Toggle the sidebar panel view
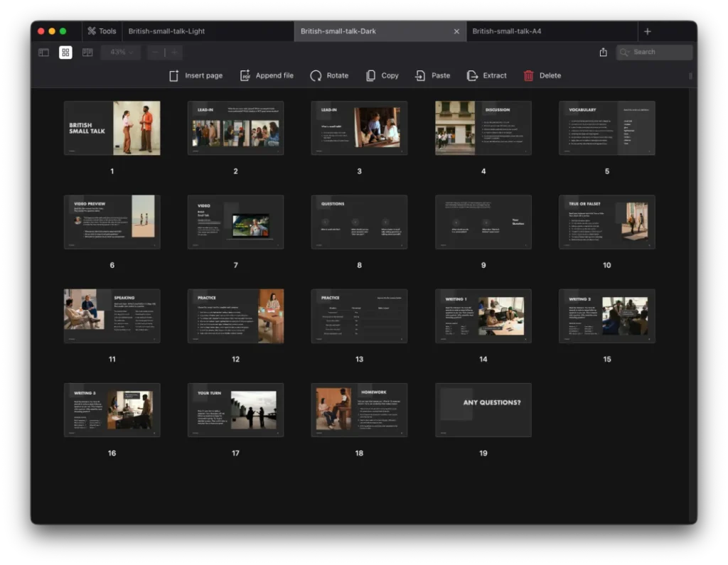This screenshot has width=728, height=565. (x=43, y=52)
